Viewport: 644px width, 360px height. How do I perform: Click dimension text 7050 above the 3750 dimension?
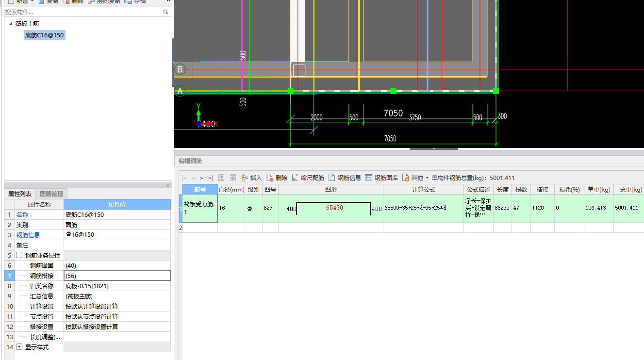tap(393, 113)
